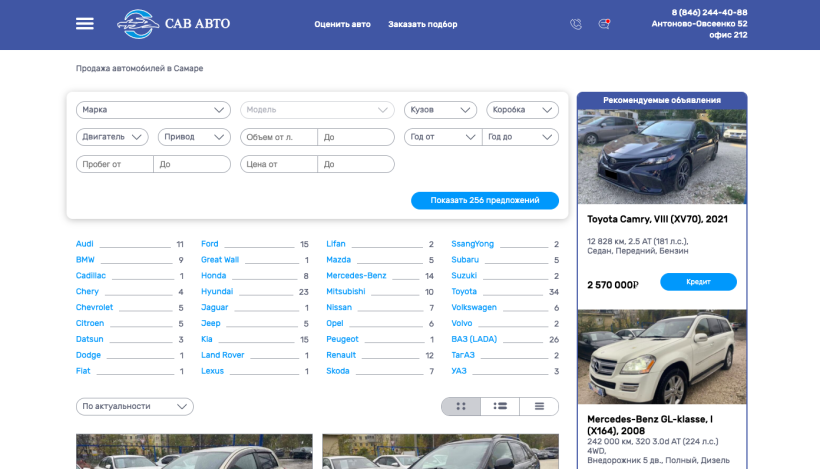
Task: Select the Mazda brand link
Action: pyautogui.click(x=338, y=259)
